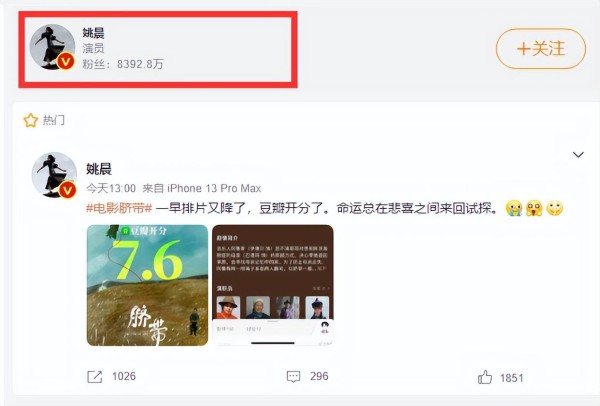Click the like count 1851
The height and width of the screenshot is (406, 600).
(512, 378)
